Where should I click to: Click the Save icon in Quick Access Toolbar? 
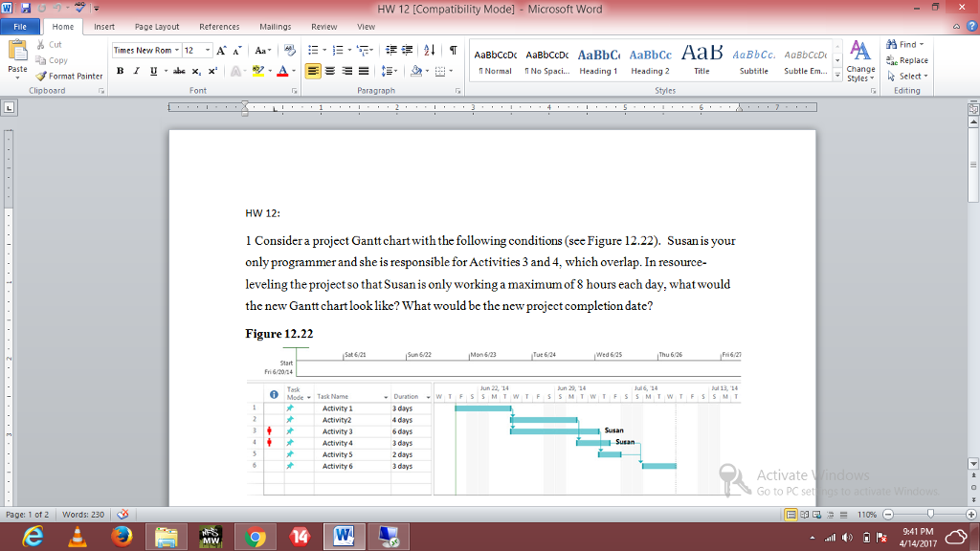click(25, 6)
